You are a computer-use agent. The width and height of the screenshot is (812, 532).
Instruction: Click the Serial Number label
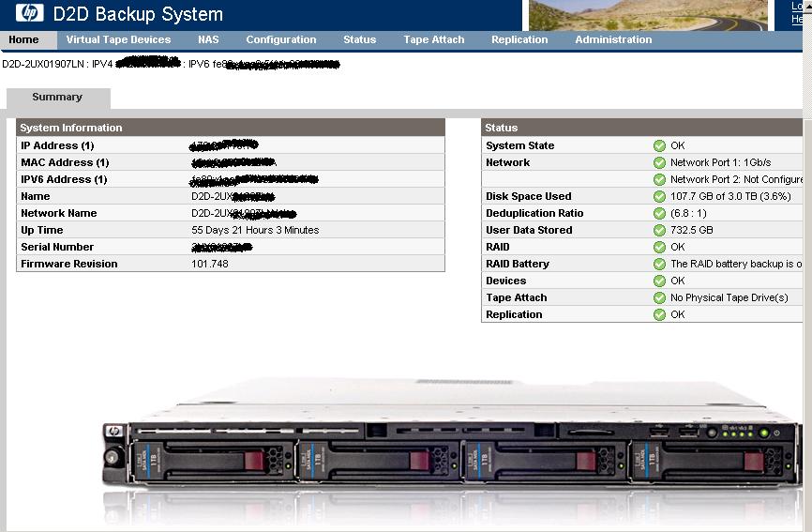57,247
